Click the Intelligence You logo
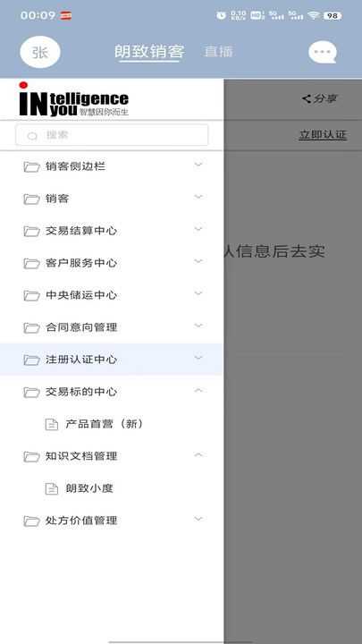 (74, 99)
